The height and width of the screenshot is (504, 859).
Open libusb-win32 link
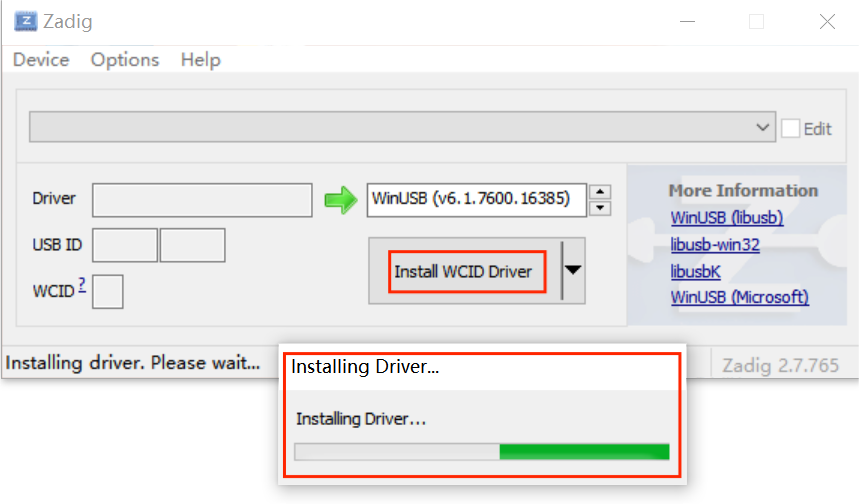pyautogui.click(x=715, y=244)
